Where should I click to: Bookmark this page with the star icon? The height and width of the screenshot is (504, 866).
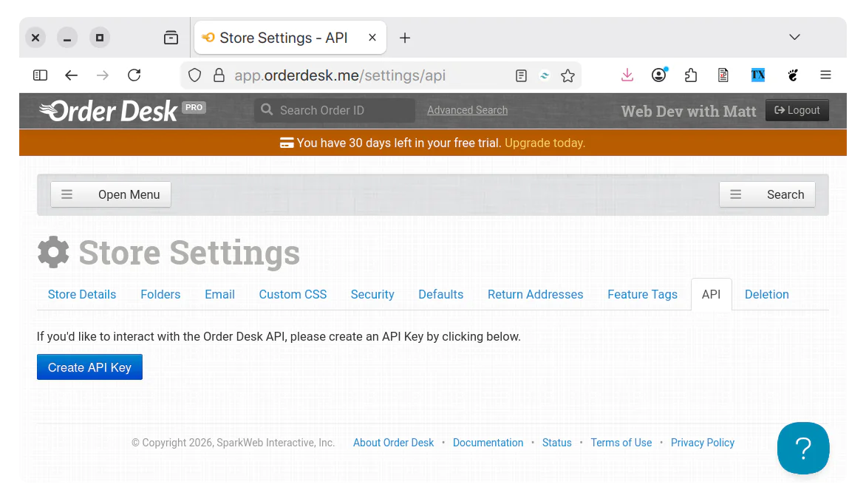coord(568,75)
